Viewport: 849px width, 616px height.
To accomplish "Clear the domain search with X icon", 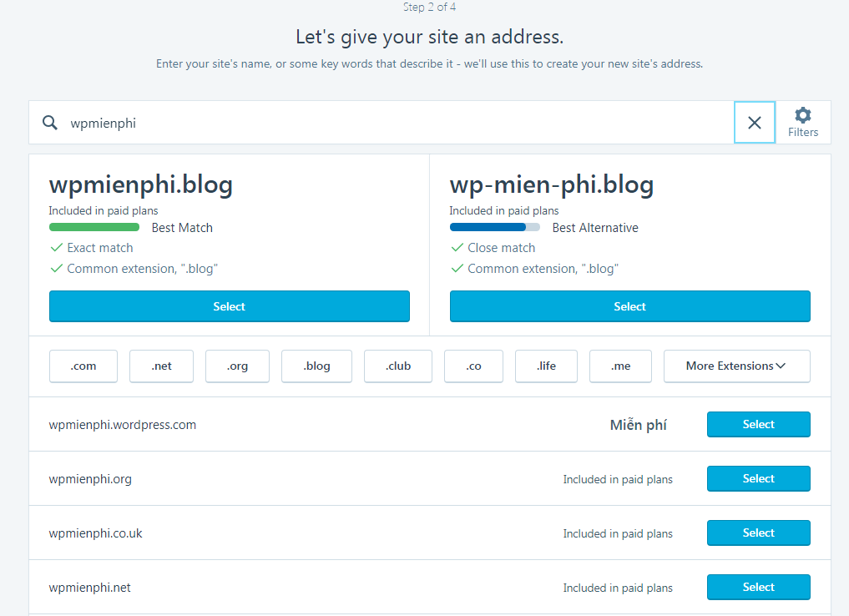I will click(x=755, y=123).
